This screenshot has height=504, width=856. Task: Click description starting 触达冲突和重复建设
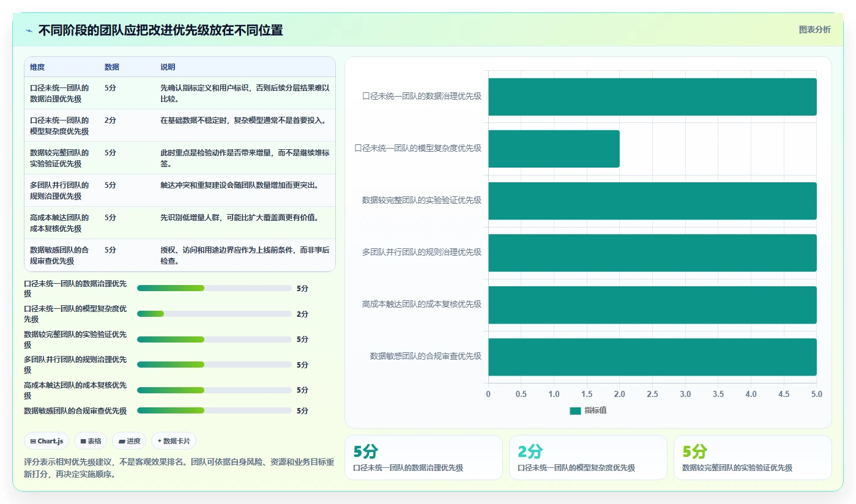pos(239,185)
